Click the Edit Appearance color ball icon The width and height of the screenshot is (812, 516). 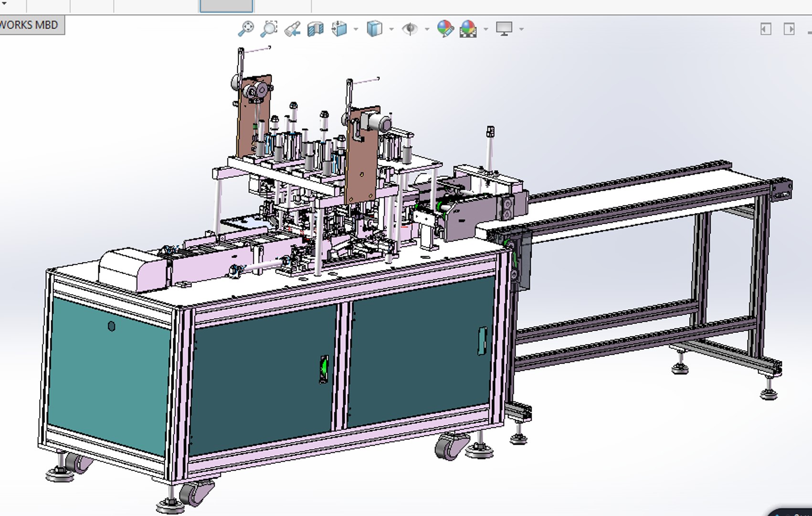coord(445,29)
